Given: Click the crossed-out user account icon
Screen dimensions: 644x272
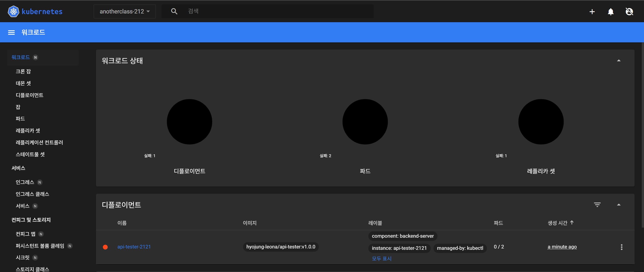Looking at the screenshot, I should point(629,11).
